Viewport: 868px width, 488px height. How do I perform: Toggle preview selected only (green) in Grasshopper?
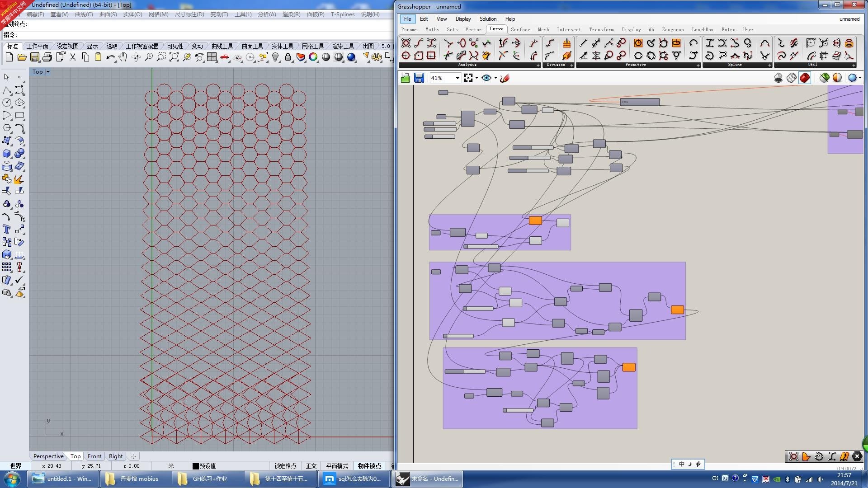point(824,78)
